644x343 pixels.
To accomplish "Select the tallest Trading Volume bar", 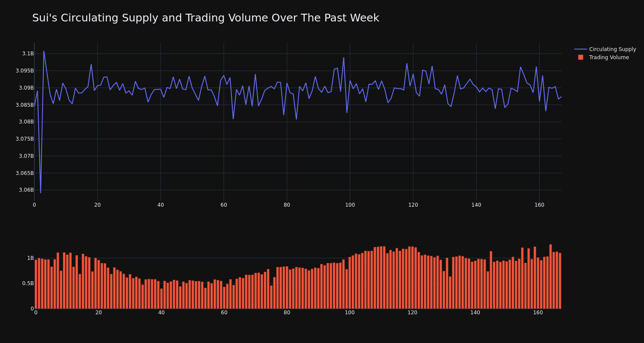I will point(550,277).
